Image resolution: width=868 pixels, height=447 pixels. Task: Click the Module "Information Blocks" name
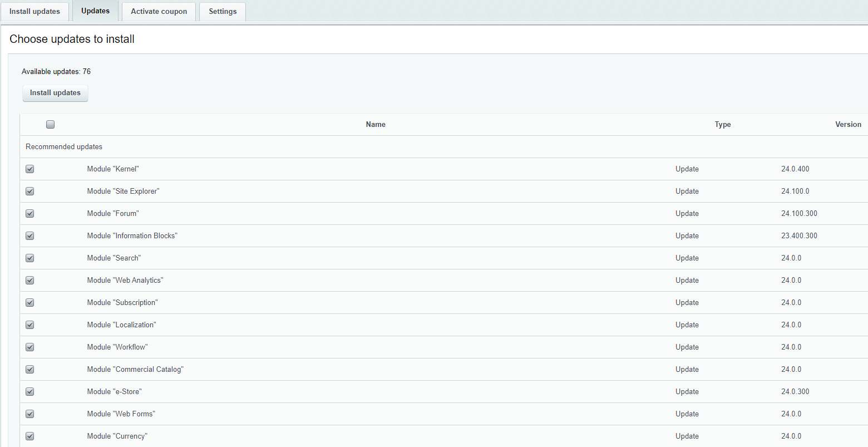(x=132, y=236)
